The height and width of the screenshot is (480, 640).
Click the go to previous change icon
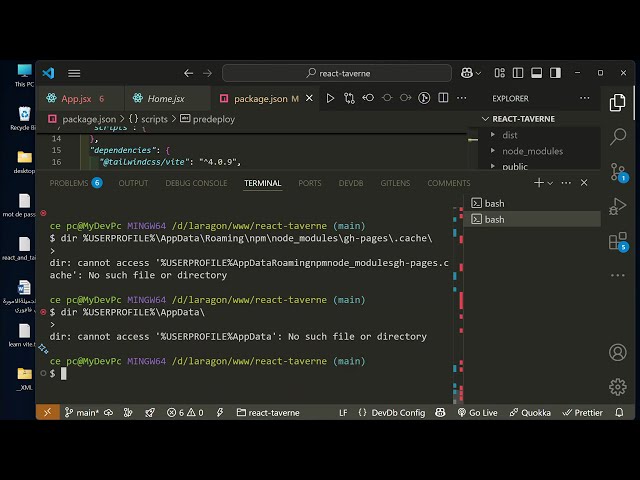click(x=368, y=98)
